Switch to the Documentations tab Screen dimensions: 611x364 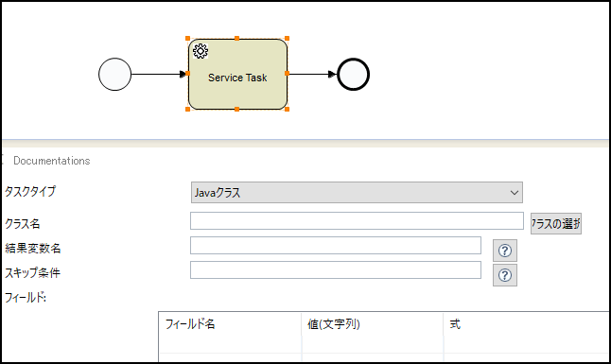coord(52,161)
